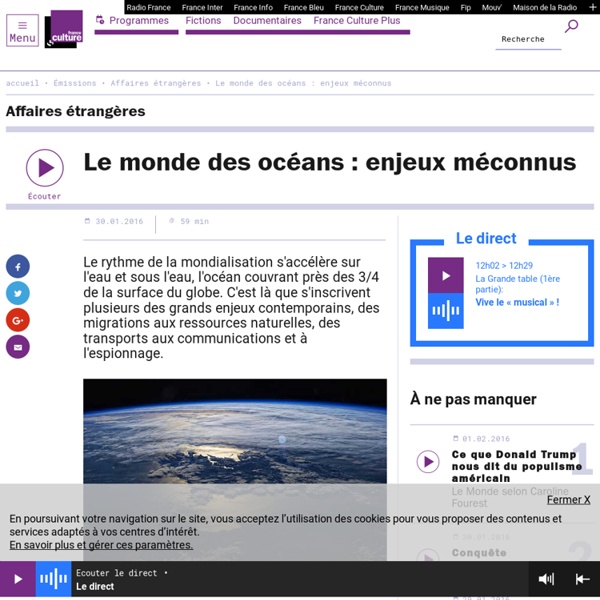600x600 pixels.
Task: Click the Affaires étrangères breadcrumb
Action: tap(156, 83)
